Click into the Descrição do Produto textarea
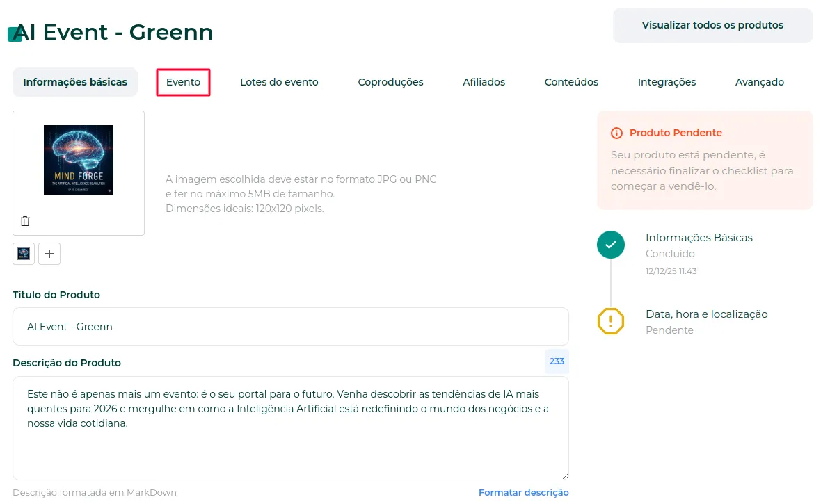This screenshot has height=504, width=830. pos(291,428)
